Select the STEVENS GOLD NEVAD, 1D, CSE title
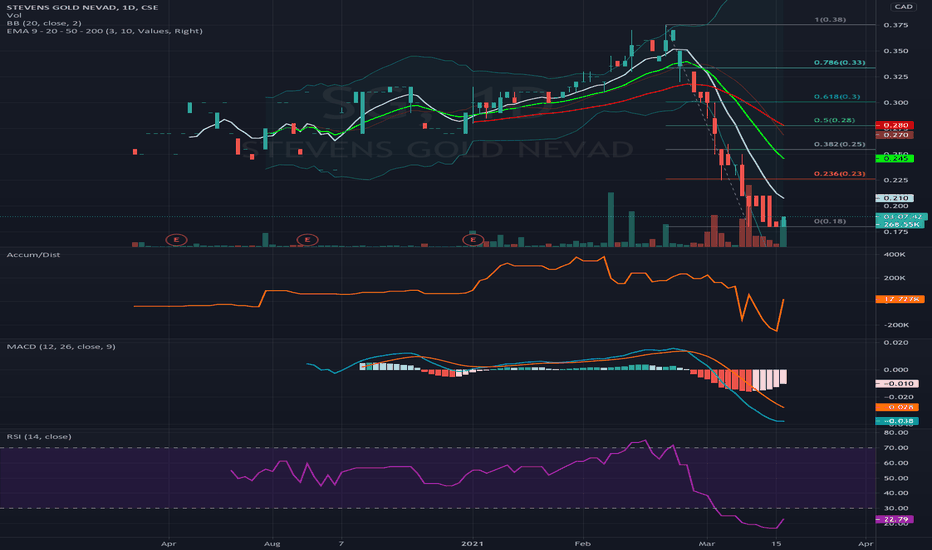Viewport: 932px width, 550px height. [83, 7]
